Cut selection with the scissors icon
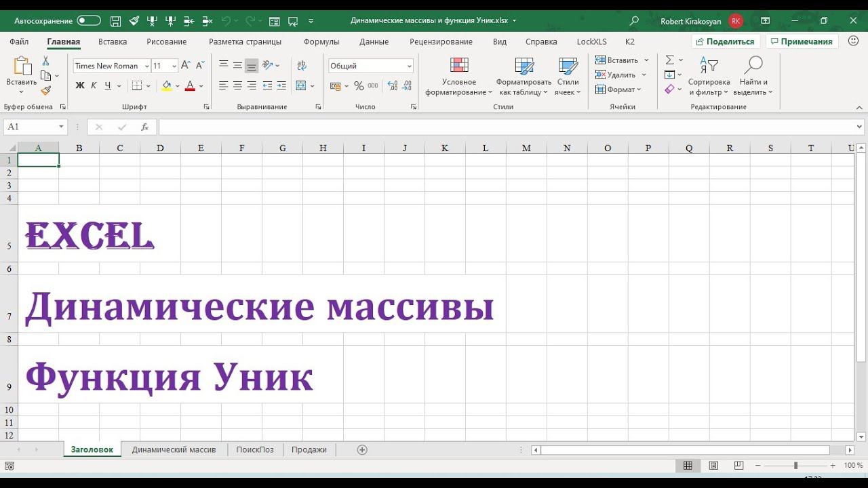This screenshot has width=868, height=488. pos(45,61)
